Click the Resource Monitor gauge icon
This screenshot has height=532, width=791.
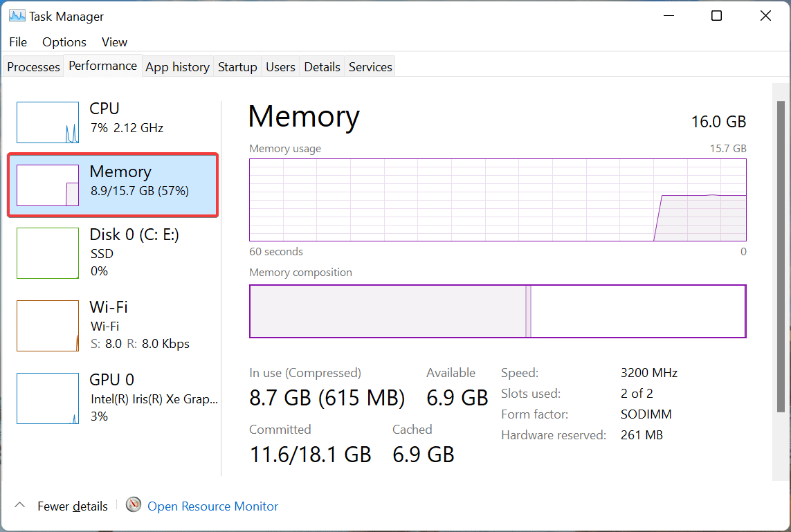[133, 505]
